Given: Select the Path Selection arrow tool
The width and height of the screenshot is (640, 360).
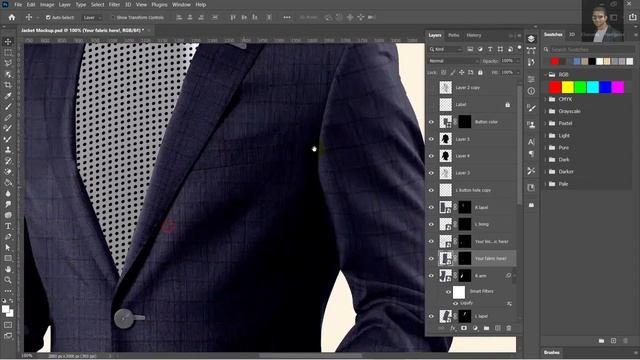Looking at the screenshot, I should [8, 248].
